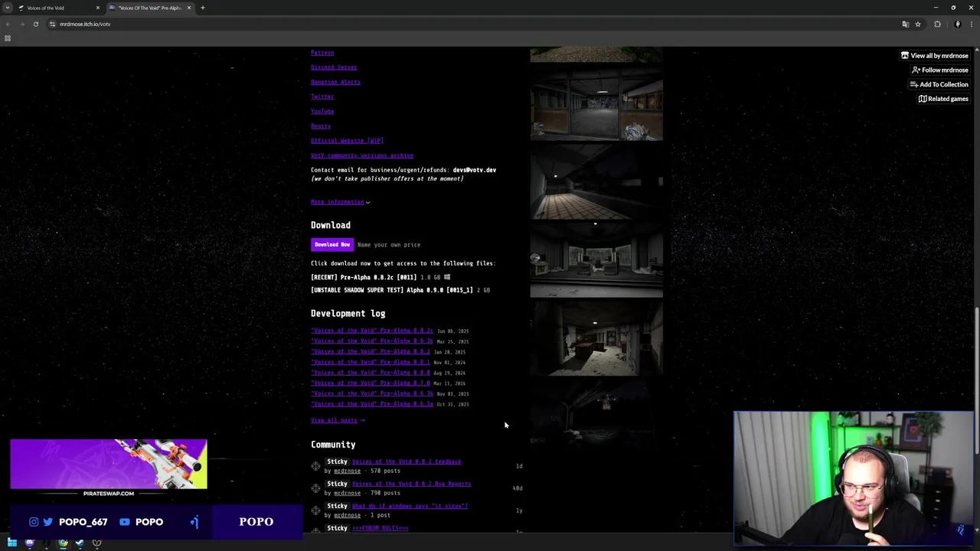Open the tab search dropdown arrow

tap(8, 8)
